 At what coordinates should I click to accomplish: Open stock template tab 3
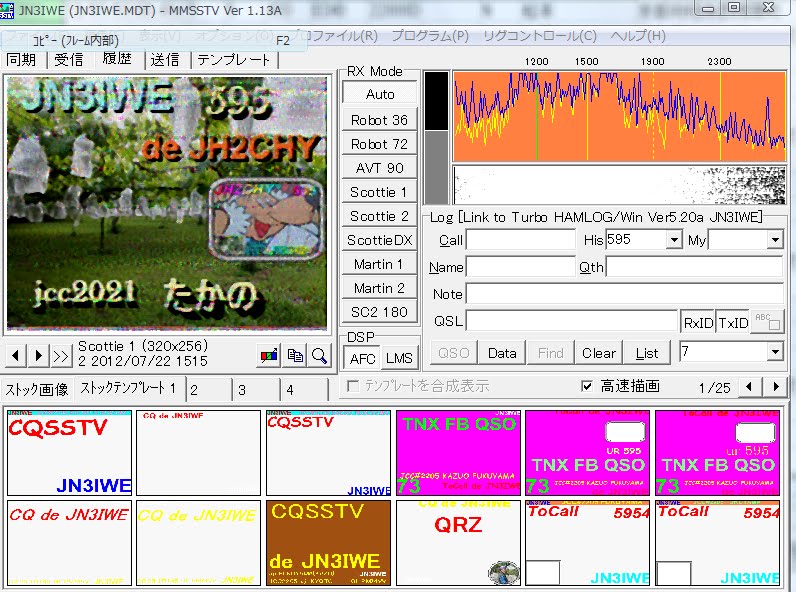pos(256,390)
